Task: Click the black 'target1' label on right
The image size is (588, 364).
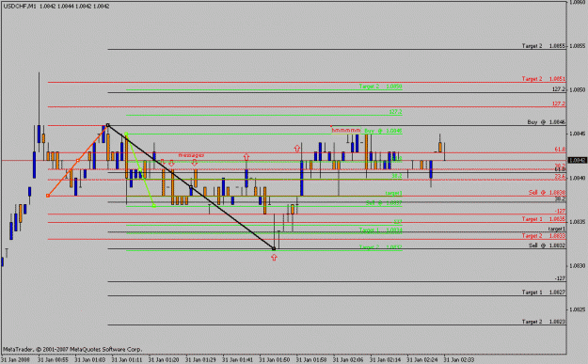Action: click(x=557, y=229)
